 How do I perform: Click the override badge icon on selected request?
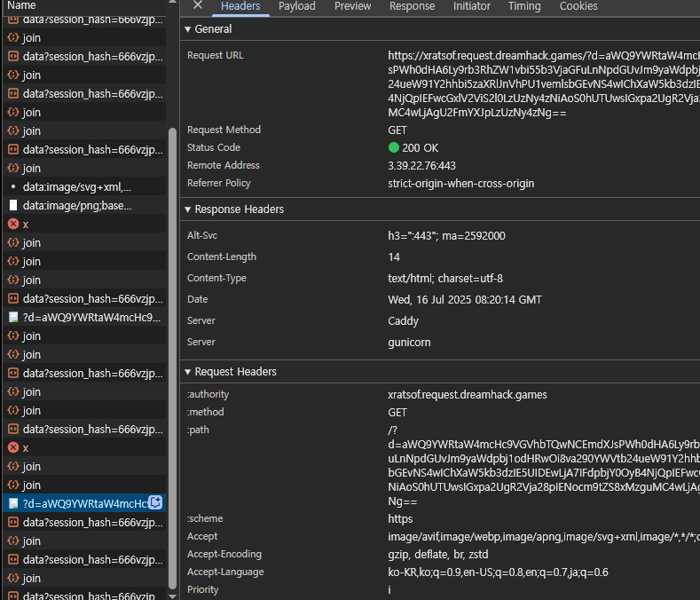pos(155,502)
